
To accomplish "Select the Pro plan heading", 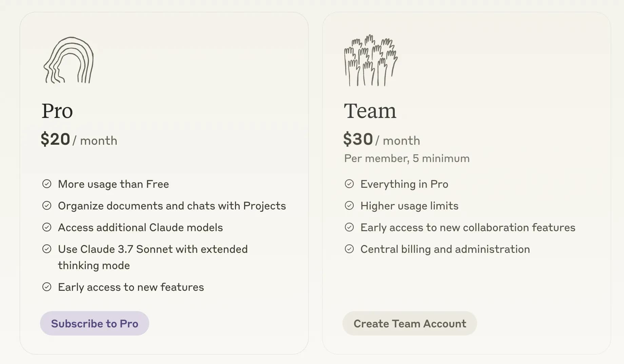I will [x=57, y=111].
